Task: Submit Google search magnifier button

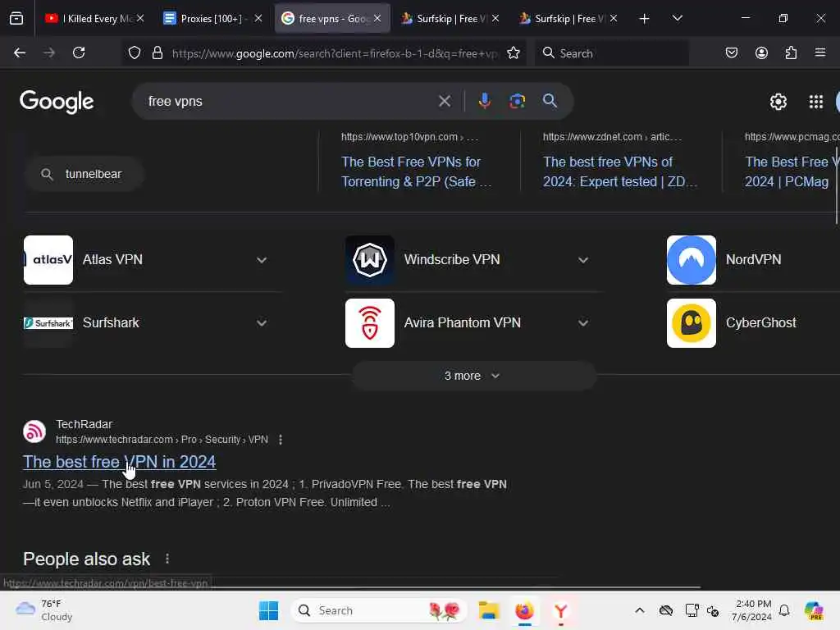Action: pyautogui.click(x=550, y=101)
